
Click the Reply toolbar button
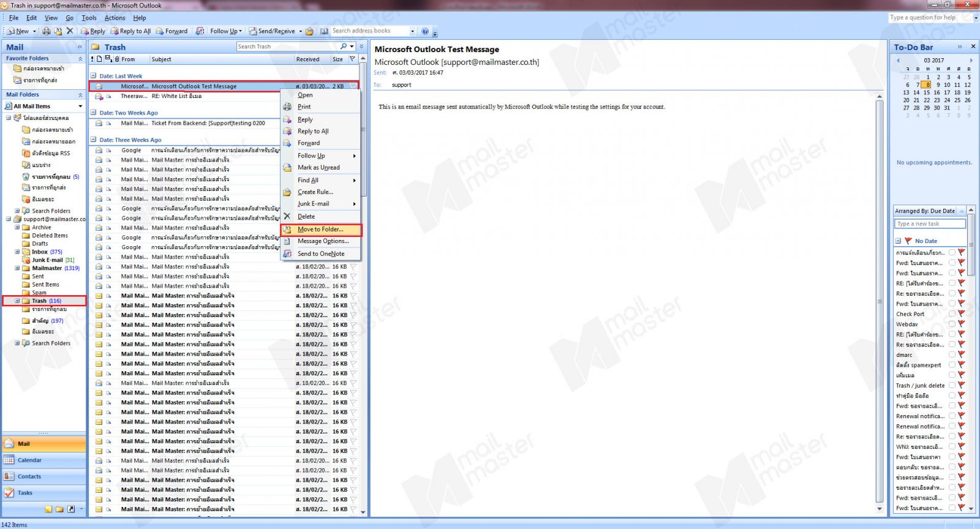point(93,31)
